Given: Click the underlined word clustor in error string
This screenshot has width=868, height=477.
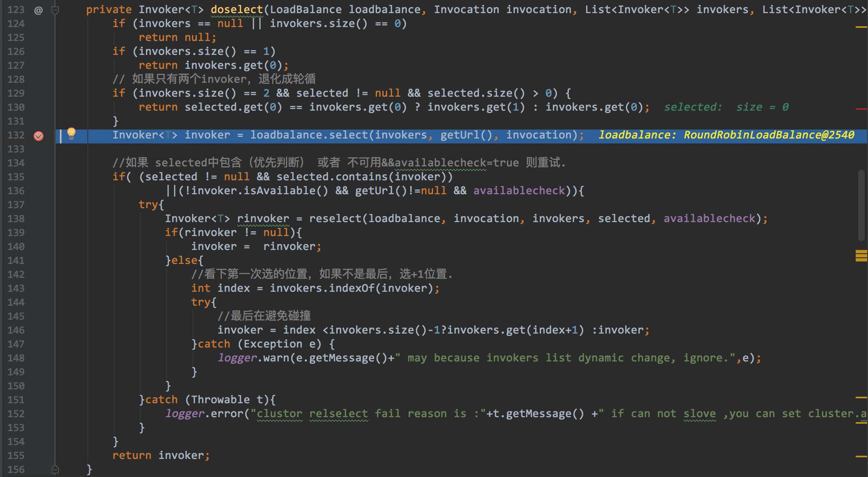Looking at the screenshot, I should [x=279, y=414].
